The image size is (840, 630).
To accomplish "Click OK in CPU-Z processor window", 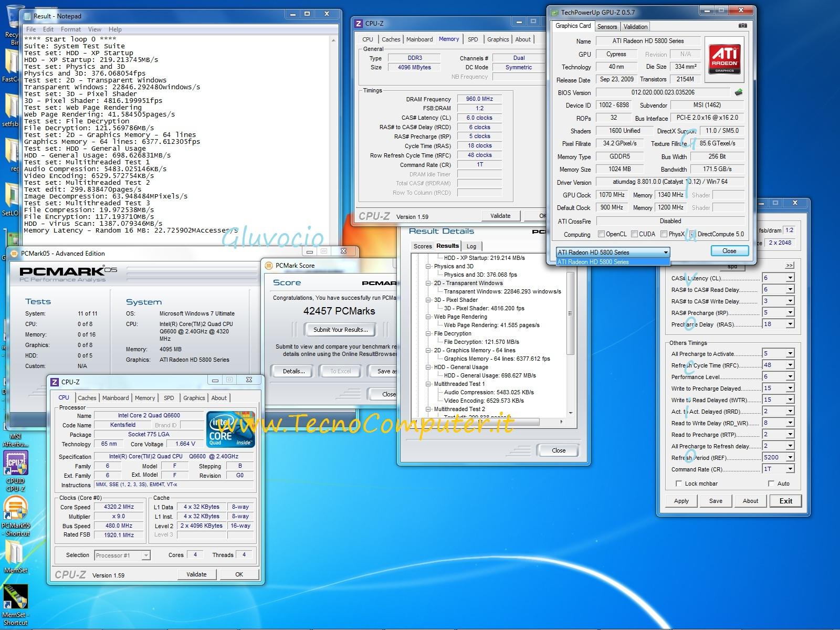I will coord(239,574).
